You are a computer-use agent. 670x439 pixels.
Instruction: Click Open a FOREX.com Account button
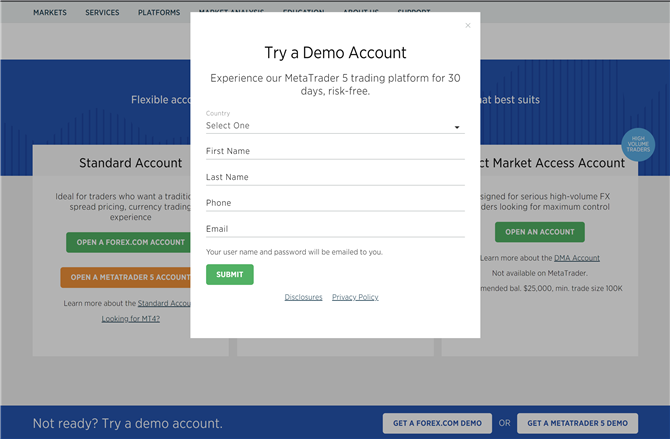click(x=128, y=242)
